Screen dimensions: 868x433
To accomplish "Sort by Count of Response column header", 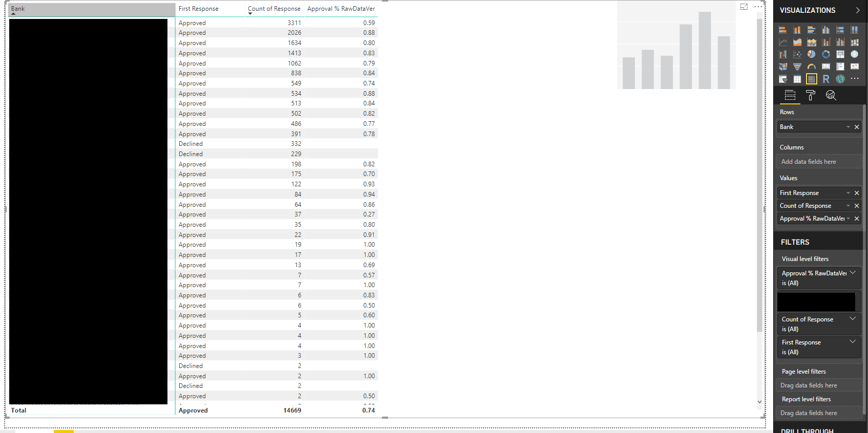I will point(274,9).
